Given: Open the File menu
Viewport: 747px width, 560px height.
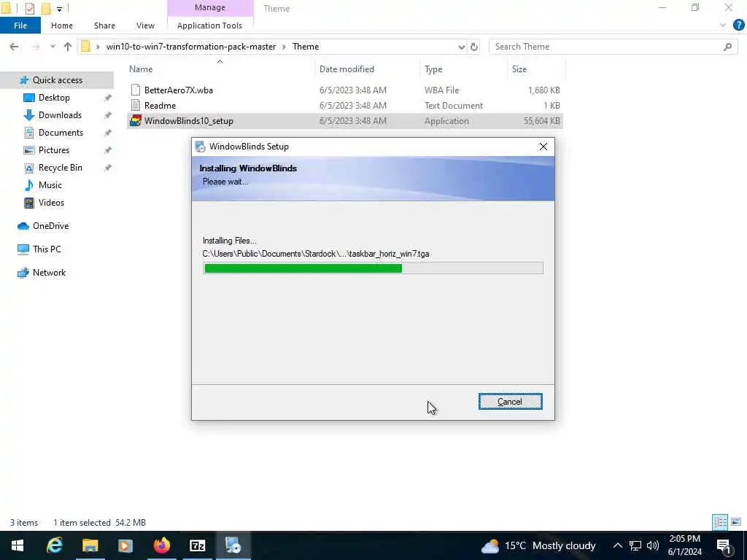Looking at the screenshot, I should pos(20,26).
